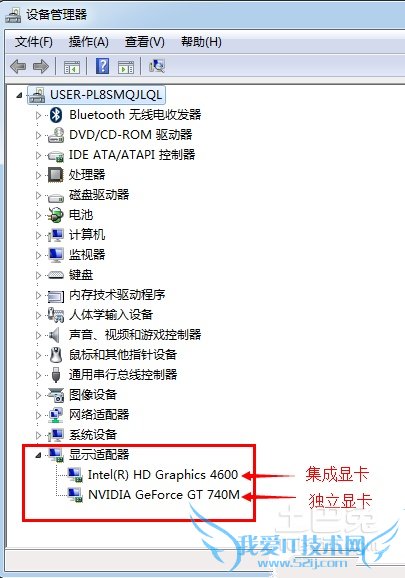
Task: Click the 电池 battery icon
Action: click(56, 215)
